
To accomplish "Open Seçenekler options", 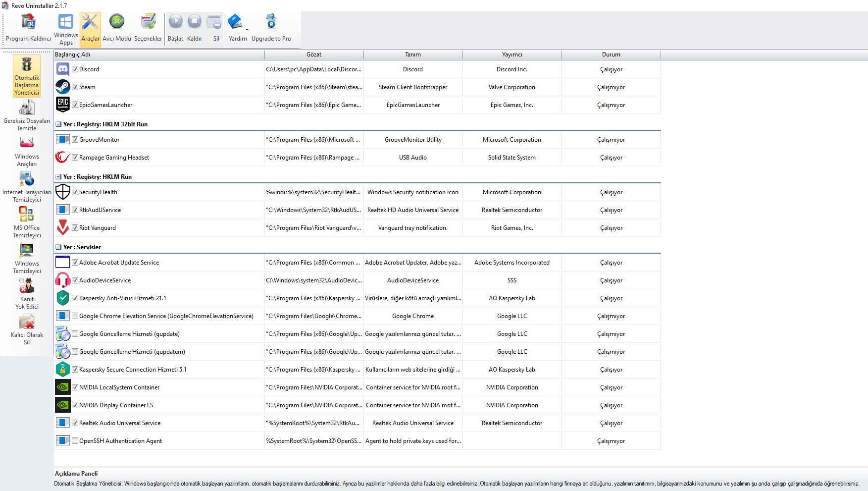I will [x=148, y=28].
